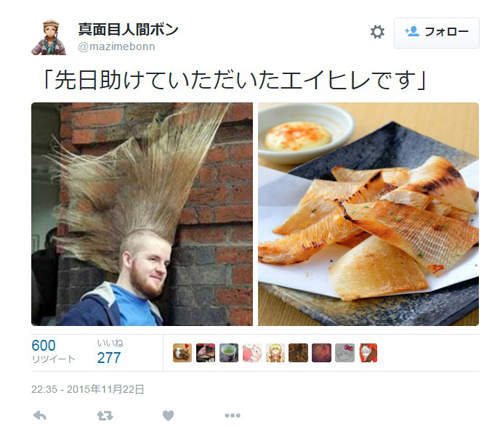Click the first liker avatar with heart
This screenshot has width=500, height=432.
[x=182, y=353]
